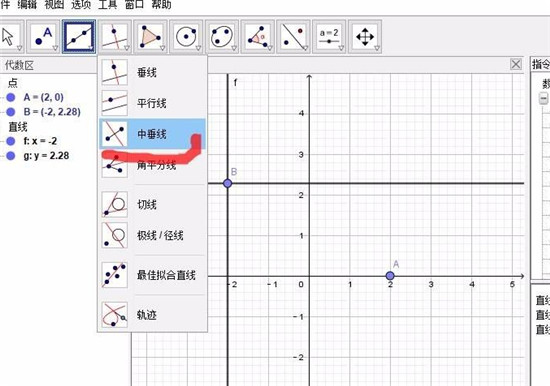This screenshot has height=386, width=550.
Task: Open the Move tool dropdown arrow
Action: click(20, 48)
